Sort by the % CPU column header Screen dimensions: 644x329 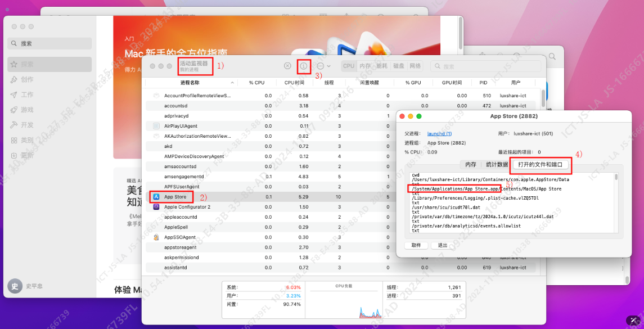pyautogui.click(x=256, y=83)
